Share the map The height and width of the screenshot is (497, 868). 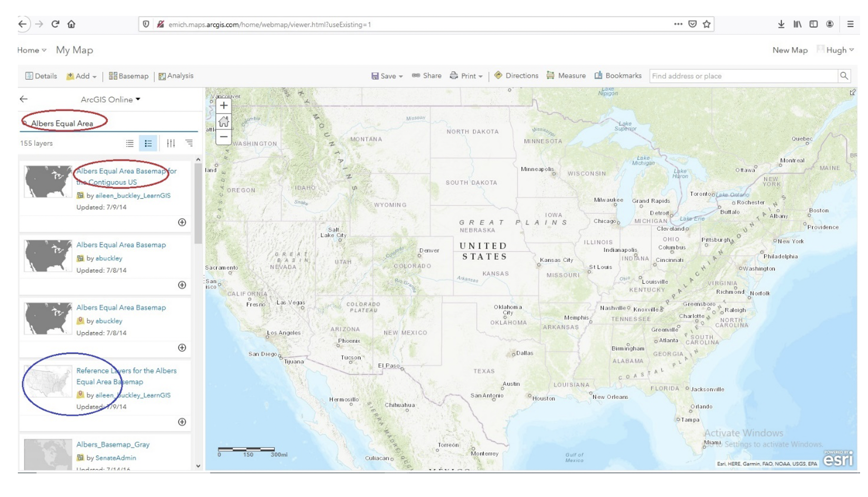click(427, 75)
